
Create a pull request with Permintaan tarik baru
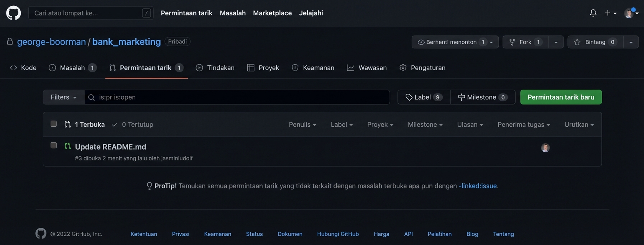[561, 97]
